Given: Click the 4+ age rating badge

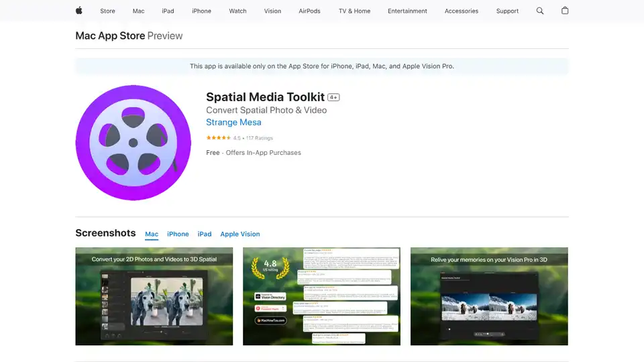Looking at the screenshot, I should (x=333, y=97).
